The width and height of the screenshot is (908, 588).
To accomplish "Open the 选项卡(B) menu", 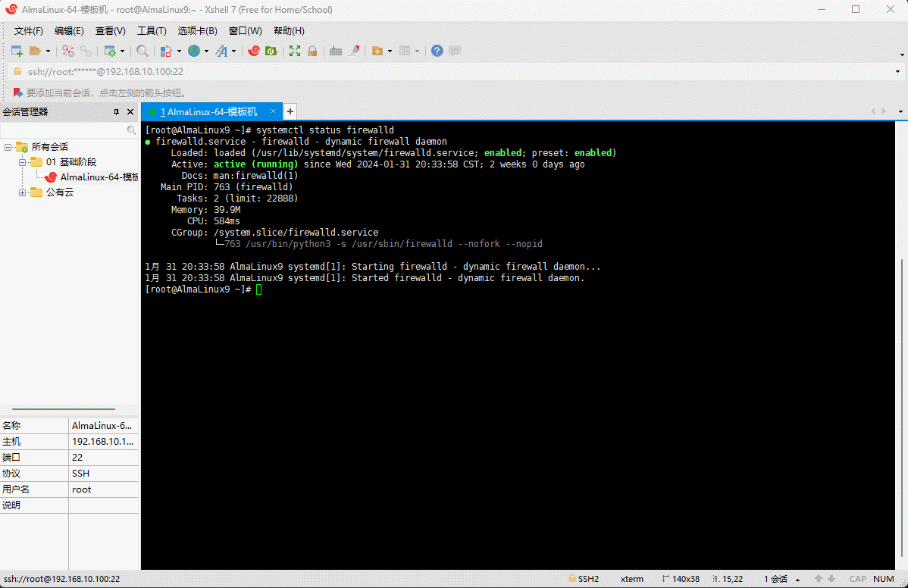I will coord(197,31).
